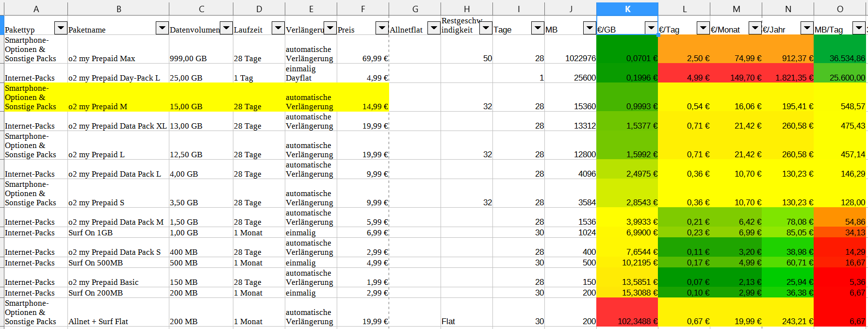Image resolution: width=868 pixels, height=329 pixels.
Task: Click the cell 'o2 my Prepaid L'
Action: [x=118, y=145]
